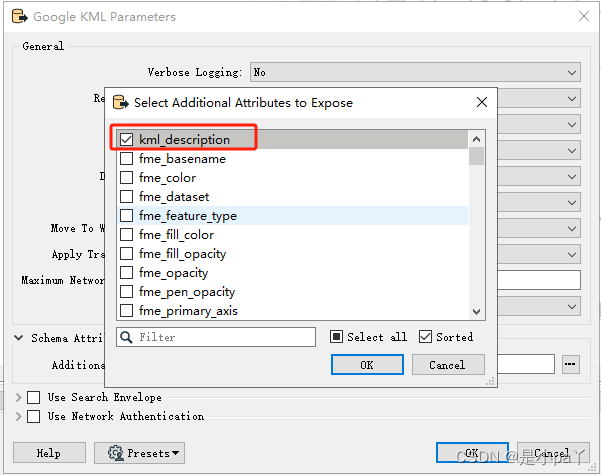Screen dimensions: 601x475
Task: Check the fme_pen_opacity attribute checkbox
Action: coord(126,292)
